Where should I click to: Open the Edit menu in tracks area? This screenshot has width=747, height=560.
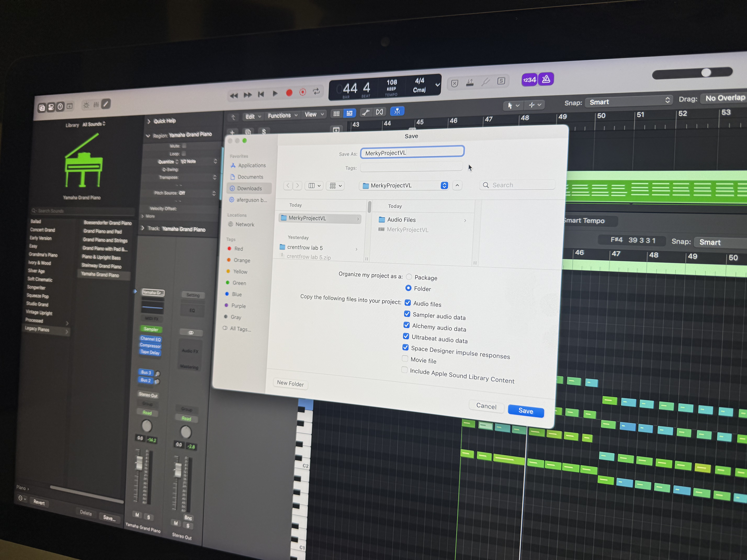[x=253, y=117]
